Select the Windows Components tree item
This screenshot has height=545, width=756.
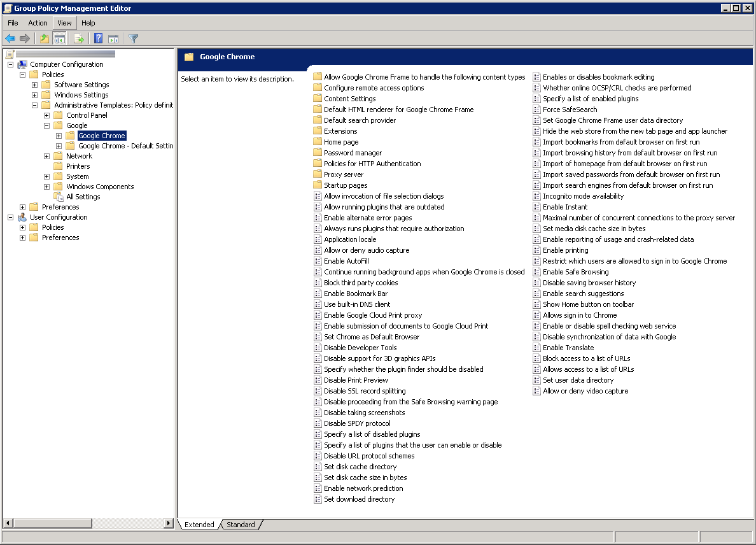point(100,187)
